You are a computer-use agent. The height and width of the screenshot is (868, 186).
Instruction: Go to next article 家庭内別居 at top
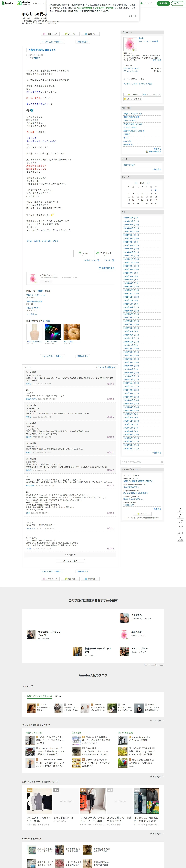[x=82, y=42]
